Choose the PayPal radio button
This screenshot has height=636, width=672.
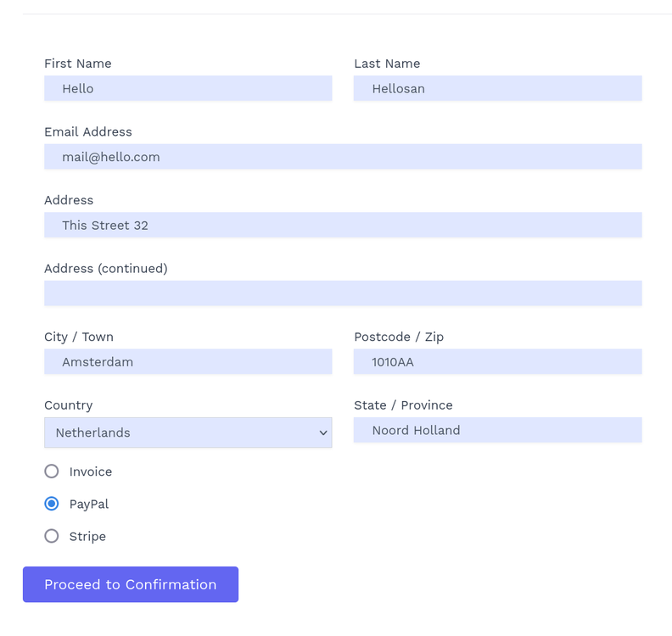(x=52, y=504)
